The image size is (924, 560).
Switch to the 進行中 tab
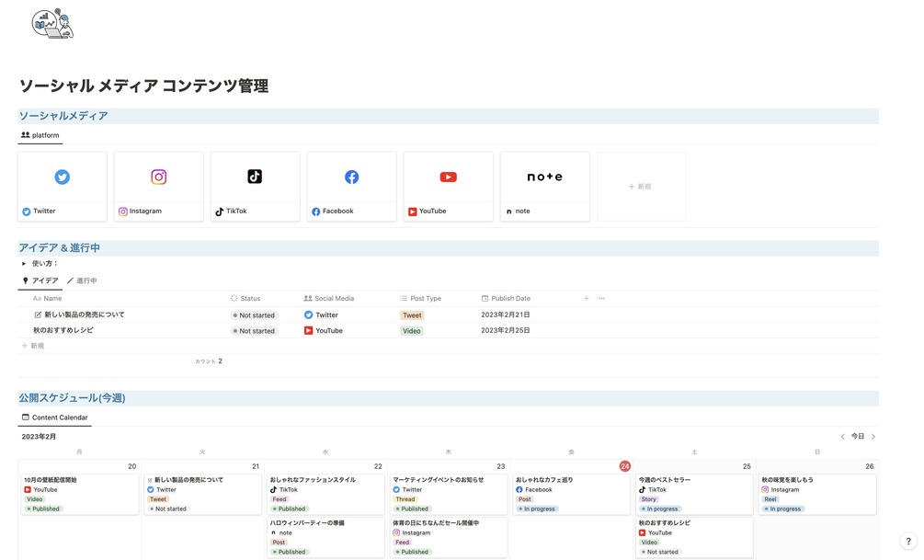coord(82,280)
